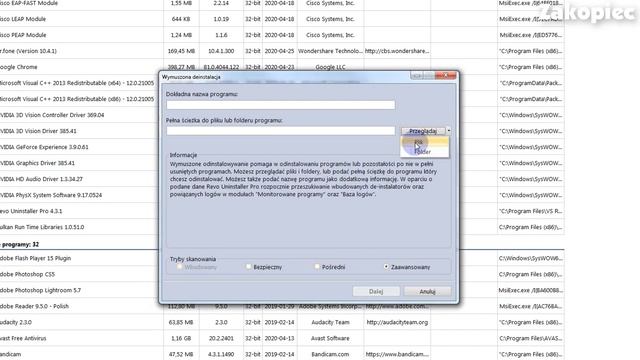This screenshot has height=360, width=640.
Task: Select NVIDIA GeForce Experience 3.9.0.61 entry
Action: [44, 147]
